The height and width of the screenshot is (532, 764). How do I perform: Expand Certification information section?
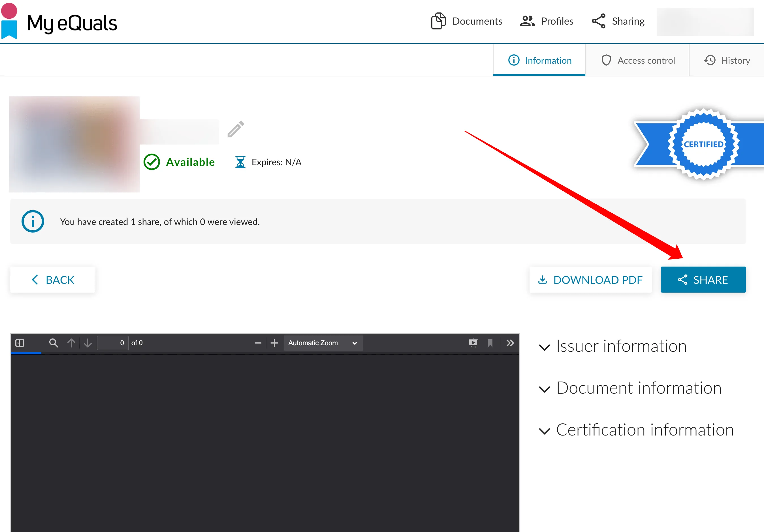coord(636,430)
